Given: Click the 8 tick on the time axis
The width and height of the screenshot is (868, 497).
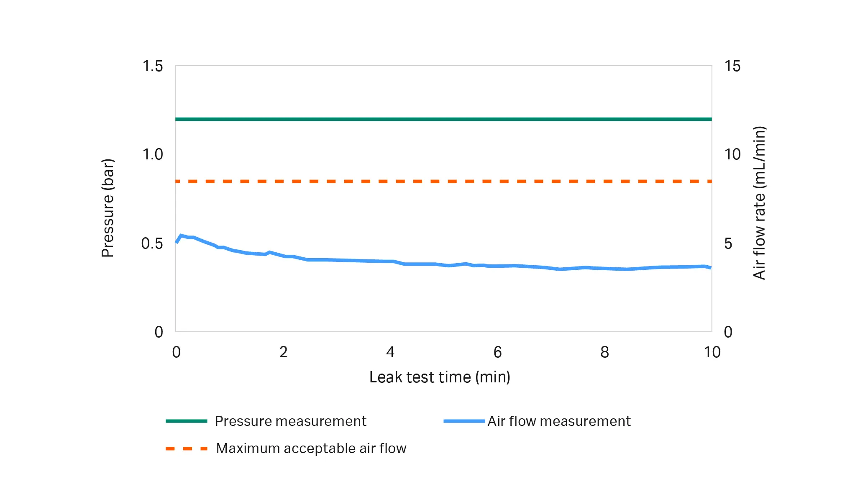Looking at the screenshot, I should (604, 352).
